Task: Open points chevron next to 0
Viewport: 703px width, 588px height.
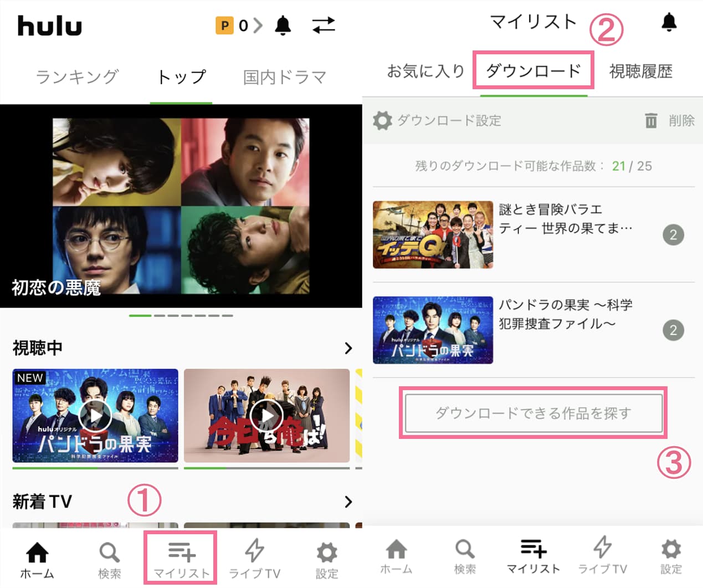Action: 258,25
